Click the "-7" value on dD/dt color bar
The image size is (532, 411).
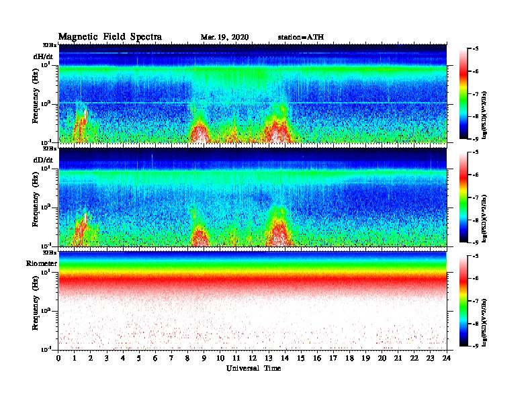coord(476,197)
